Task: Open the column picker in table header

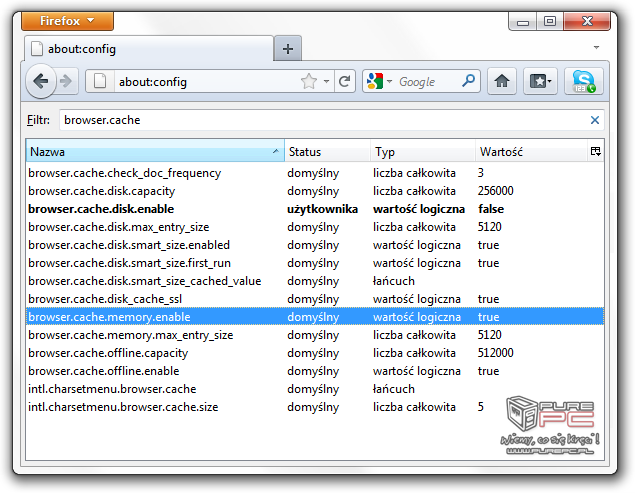Action: pyautogui.click(x=595, y=152)
